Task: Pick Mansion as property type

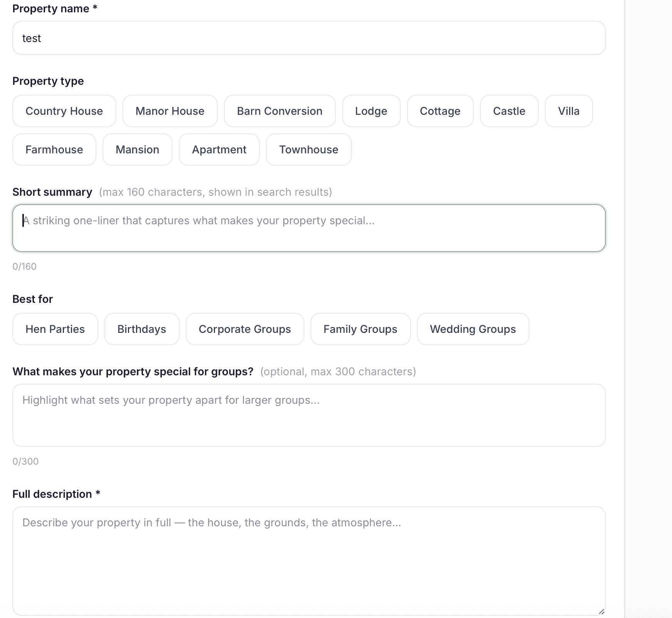Action: (x=138, y=149)
